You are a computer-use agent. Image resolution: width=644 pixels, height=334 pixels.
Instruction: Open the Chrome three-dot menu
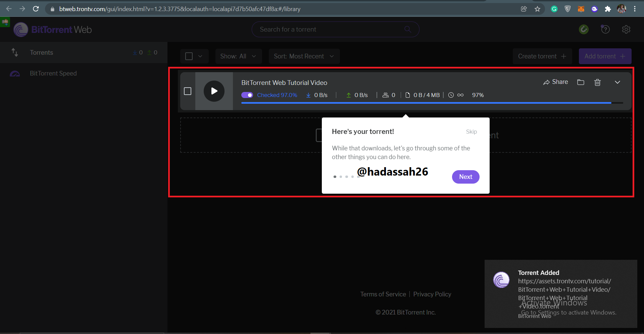[635, 9]
